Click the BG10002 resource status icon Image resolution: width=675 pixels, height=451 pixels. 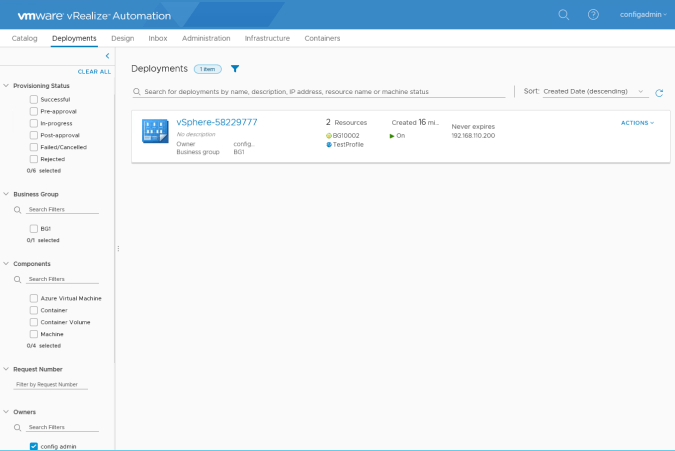(x=329, y=136)
